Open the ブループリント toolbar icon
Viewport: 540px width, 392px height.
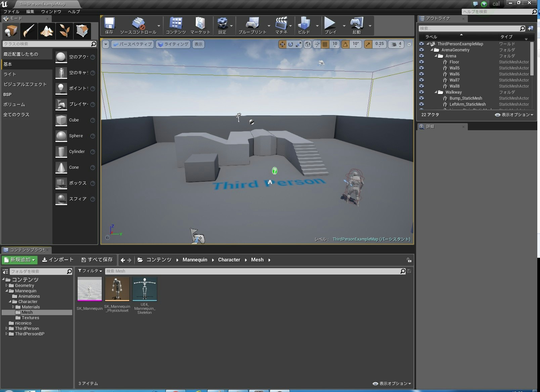coord(252,26)
